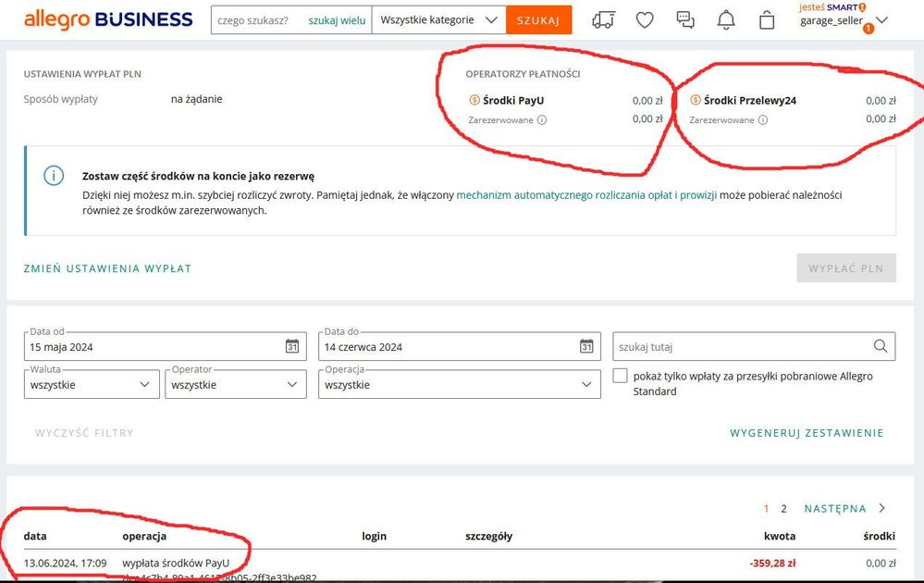Open calendar icon in Data do field
924x583 pixels.
pos(586,347)
